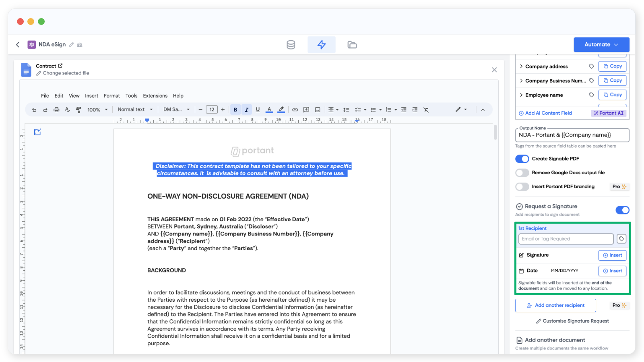
Task: Add a comment
Action: pos(306,109)
